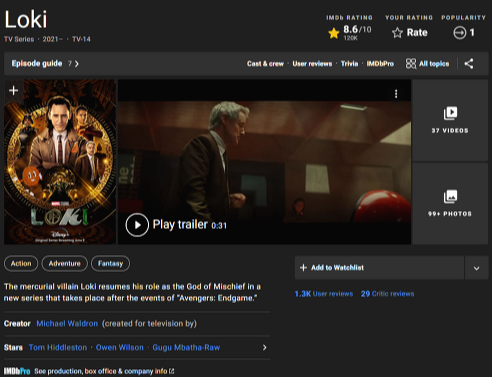The height and width of the screenshot is (377, 492).
Task: Open Episode guide
Action: (x=37, y=63)
